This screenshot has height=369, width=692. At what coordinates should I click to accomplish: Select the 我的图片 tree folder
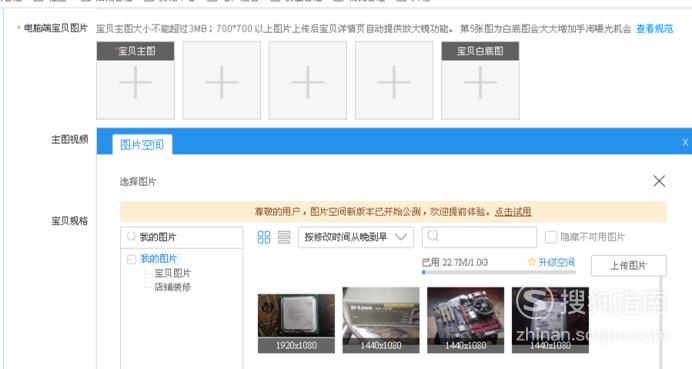click(x=158, y=259)
